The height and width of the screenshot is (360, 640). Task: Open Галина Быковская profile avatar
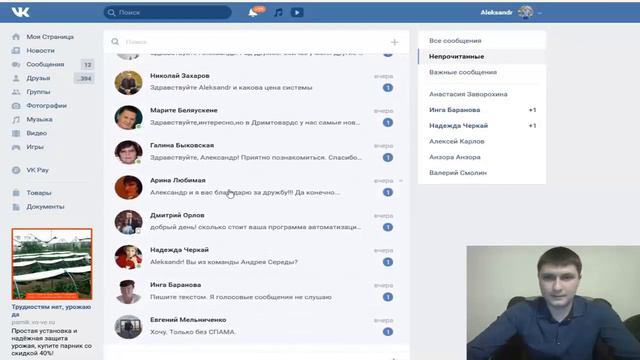129,152
